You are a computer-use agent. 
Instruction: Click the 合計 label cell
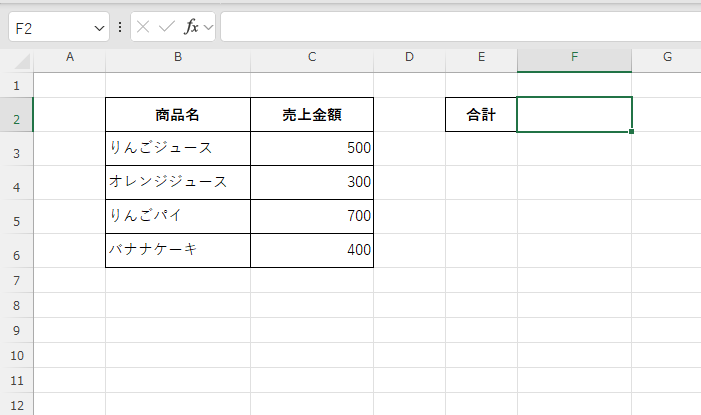pyautogui.click(x=481, y=114)
